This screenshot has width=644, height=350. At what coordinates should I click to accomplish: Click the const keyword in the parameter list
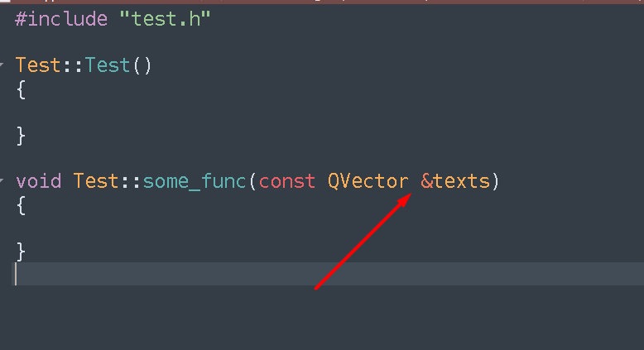click(x=287, y=180)
